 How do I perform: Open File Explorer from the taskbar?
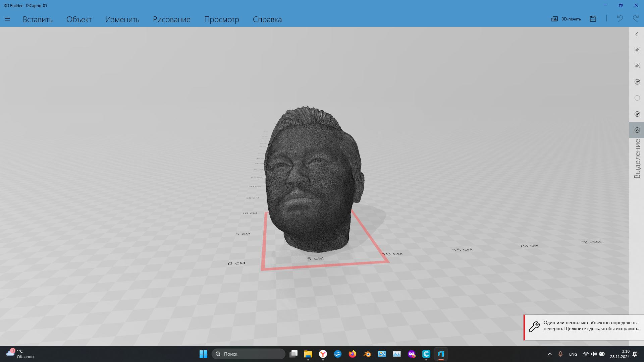[308, 354]
